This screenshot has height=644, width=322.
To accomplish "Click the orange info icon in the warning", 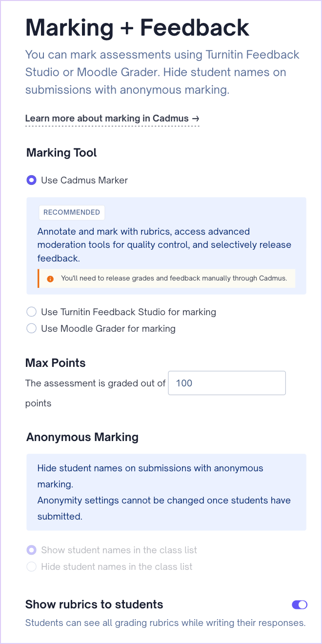I will pyautogui.click(x=50, y=279).
